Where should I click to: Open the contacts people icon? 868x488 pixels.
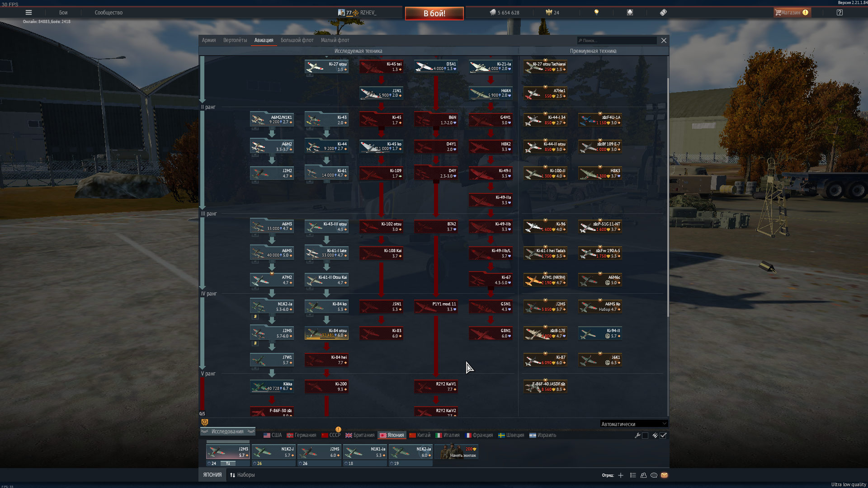pyautogui.click(x=643, y=475)
